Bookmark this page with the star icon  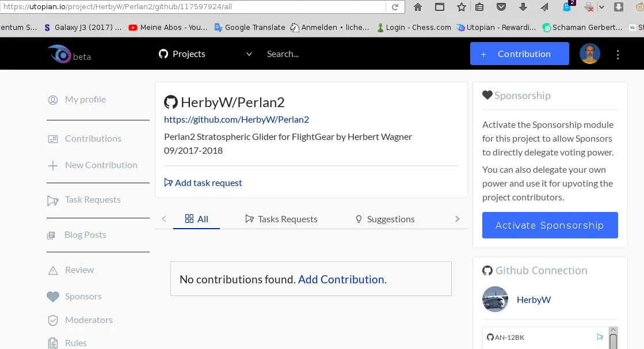click(x=461, y=7)
